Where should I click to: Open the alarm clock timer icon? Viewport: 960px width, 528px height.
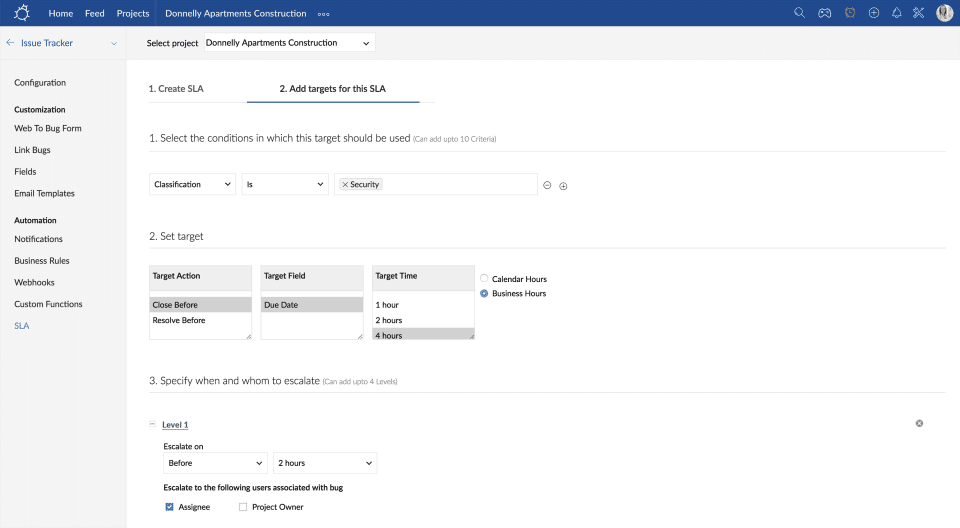pyautogui.click(x=850, y=13)
